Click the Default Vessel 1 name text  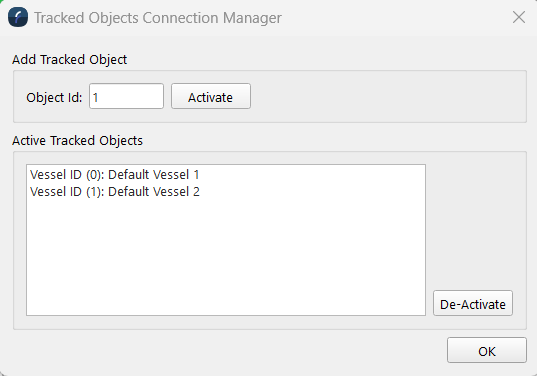coord(153,175)
